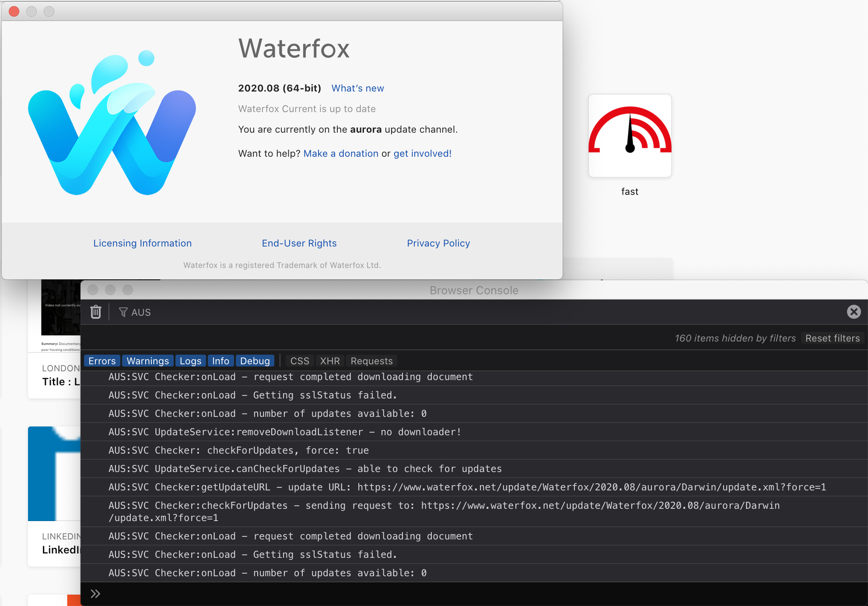Open the fast speed-test app icon
868x606 pixels.
(629, 137)
